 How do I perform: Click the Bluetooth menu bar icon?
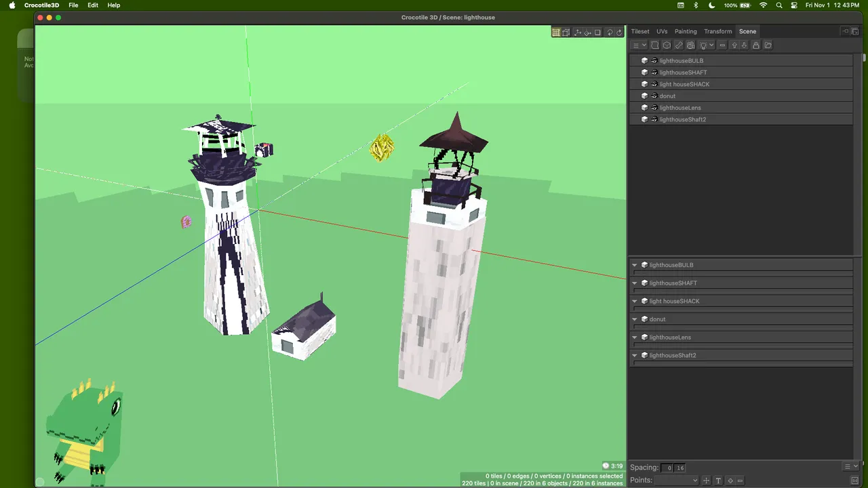696,5
